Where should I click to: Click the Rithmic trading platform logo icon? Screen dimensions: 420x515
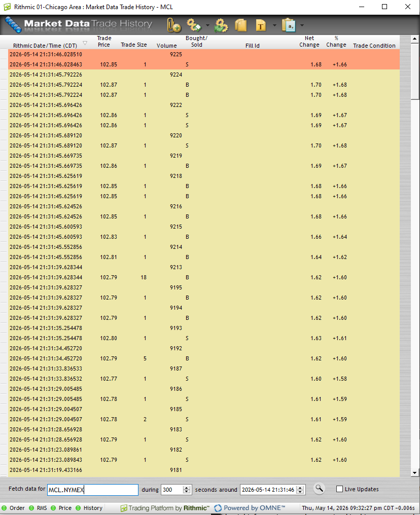124,508
